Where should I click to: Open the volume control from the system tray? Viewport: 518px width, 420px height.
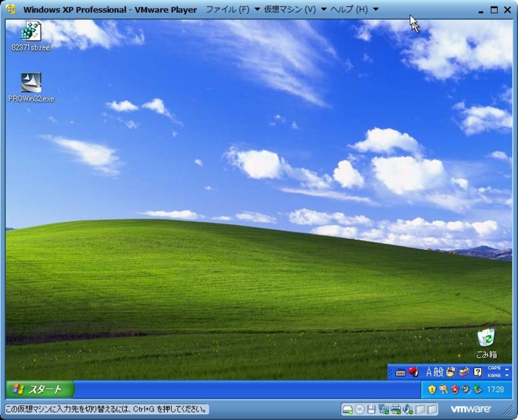[466, 388]
